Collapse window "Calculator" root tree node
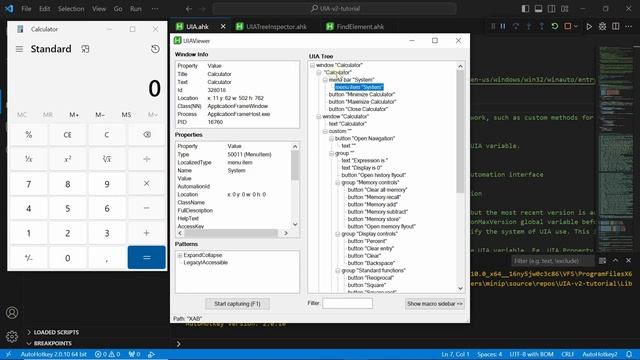The height and width of the screenshot is (360, 640). (312, 65)
